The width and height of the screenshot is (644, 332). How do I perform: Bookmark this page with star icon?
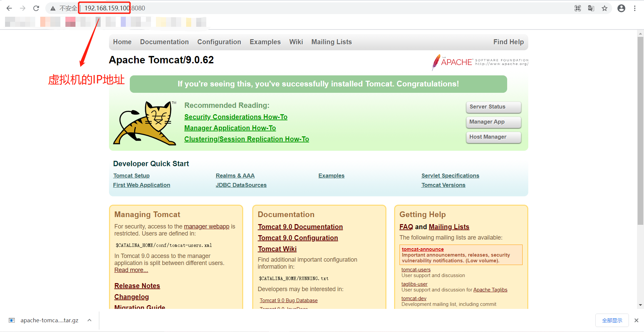tap(604, 8)
